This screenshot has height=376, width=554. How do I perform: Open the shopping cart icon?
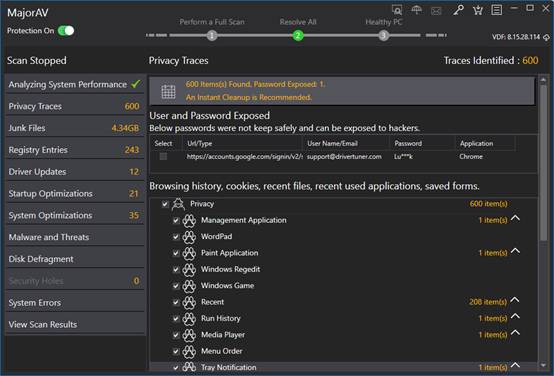[478, 10]
